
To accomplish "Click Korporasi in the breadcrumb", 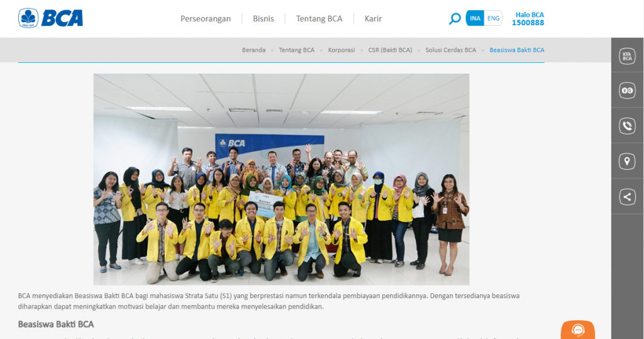I will click(x=341, y=50).
